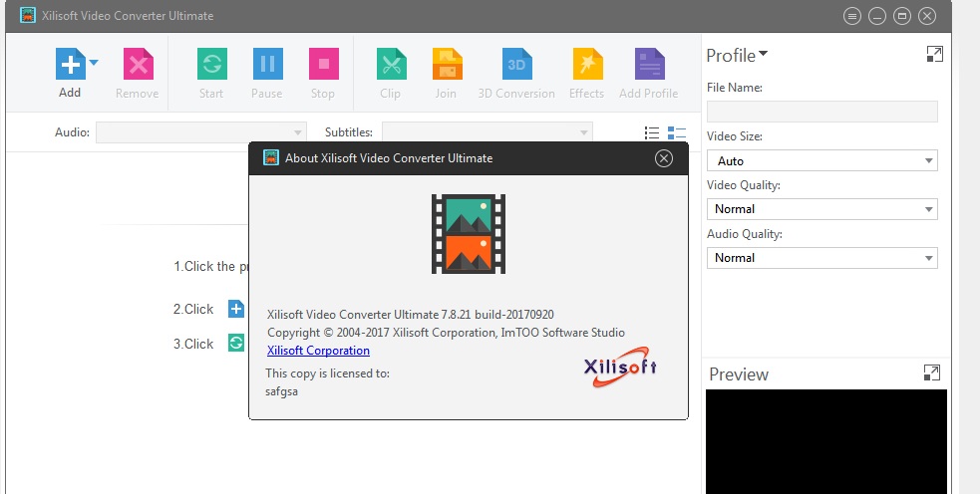Start conversion with the Start icon
Viewport: 980px width, 494px height.
click(212, 64)
